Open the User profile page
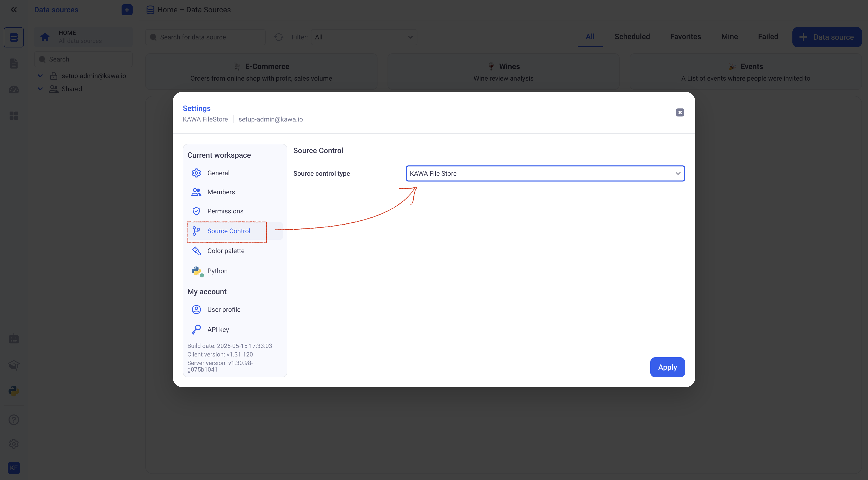This screenshot has width=868, height=480. pyautogui.click(x=223, y=310)
